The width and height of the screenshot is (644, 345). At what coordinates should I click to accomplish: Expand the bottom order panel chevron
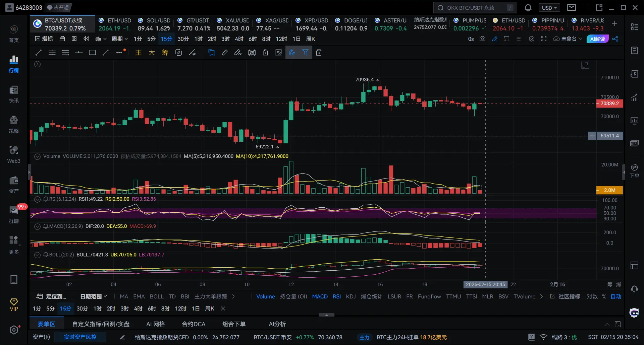click(x=607, y=324)
